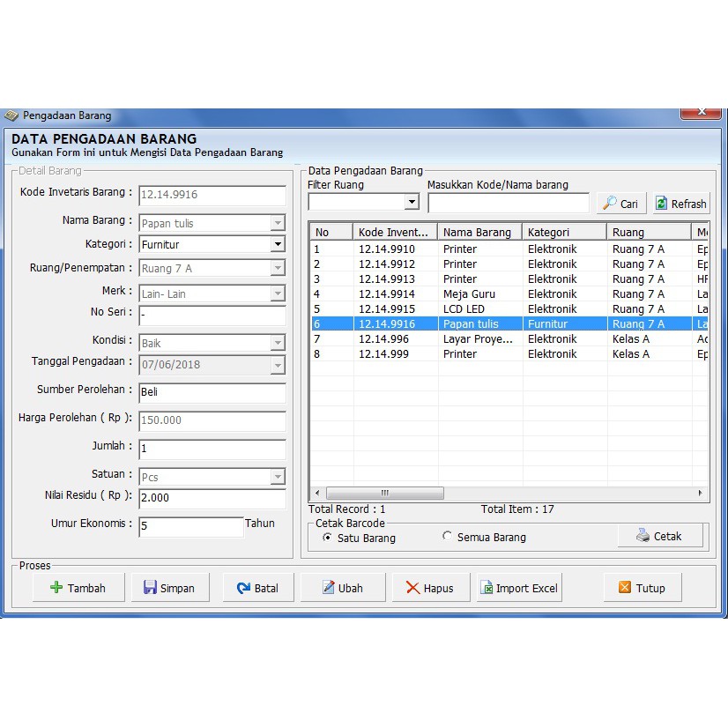Click the Import Excel button label
Image resolution: width=728 pixels, height=728 pixels.
coord(526,588)
